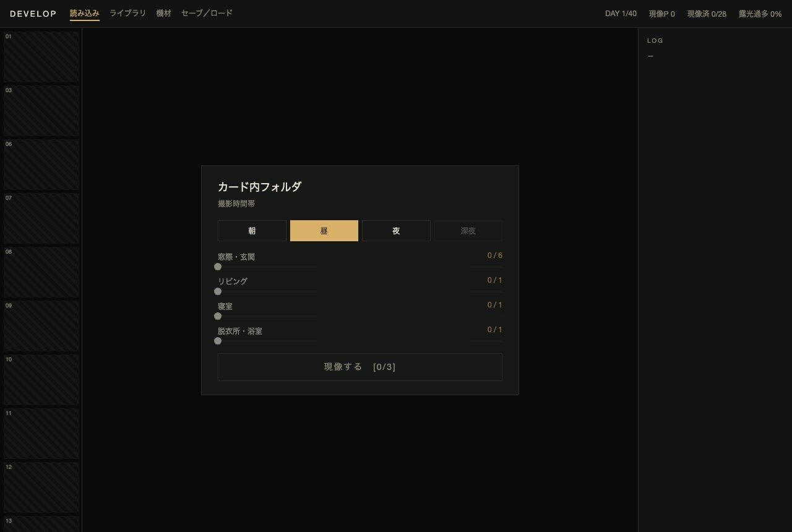Click the LOG panel heading

tap(655, 41)
